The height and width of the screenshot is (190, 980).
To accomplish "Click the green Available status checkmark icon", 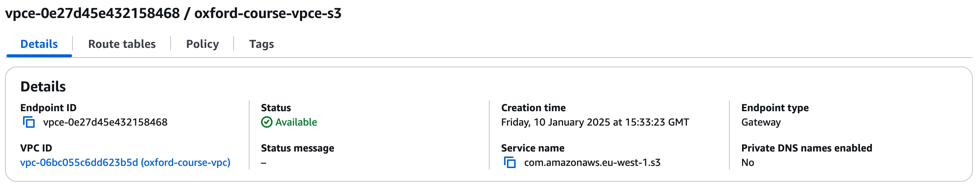I will pos(267,122).
